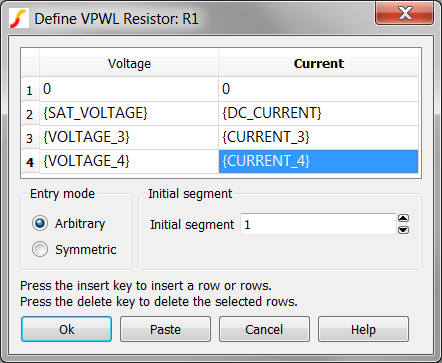Select row header 3
The height and width of the screenshot is (363, 442).
point(30,138)
